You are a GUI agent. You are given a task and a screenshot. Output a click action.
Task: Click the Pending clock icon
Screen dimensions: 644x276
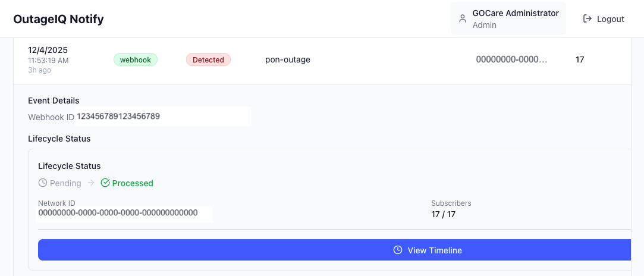[43, 183]
